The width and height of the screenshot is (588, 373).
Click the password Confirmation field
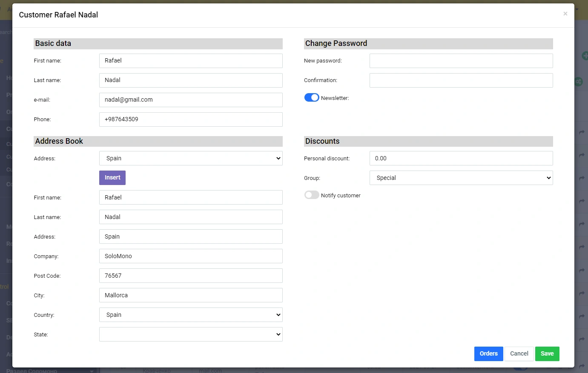461,80
